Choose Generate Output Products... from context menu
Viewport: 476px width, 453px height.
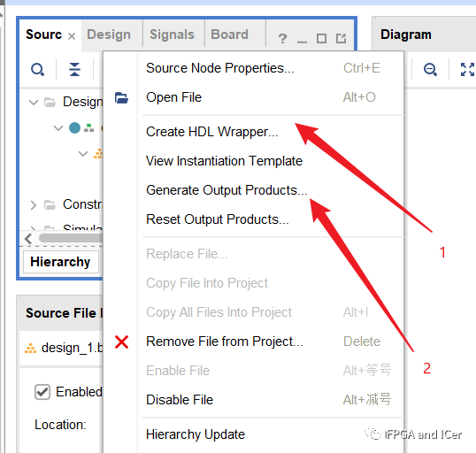pyautogui.click(x=226, y=190)
